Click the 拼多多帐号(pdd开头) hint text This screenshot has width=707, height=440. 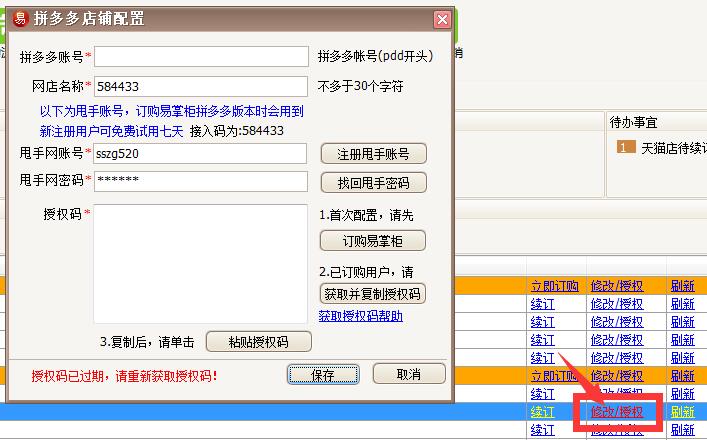[375, 56]
